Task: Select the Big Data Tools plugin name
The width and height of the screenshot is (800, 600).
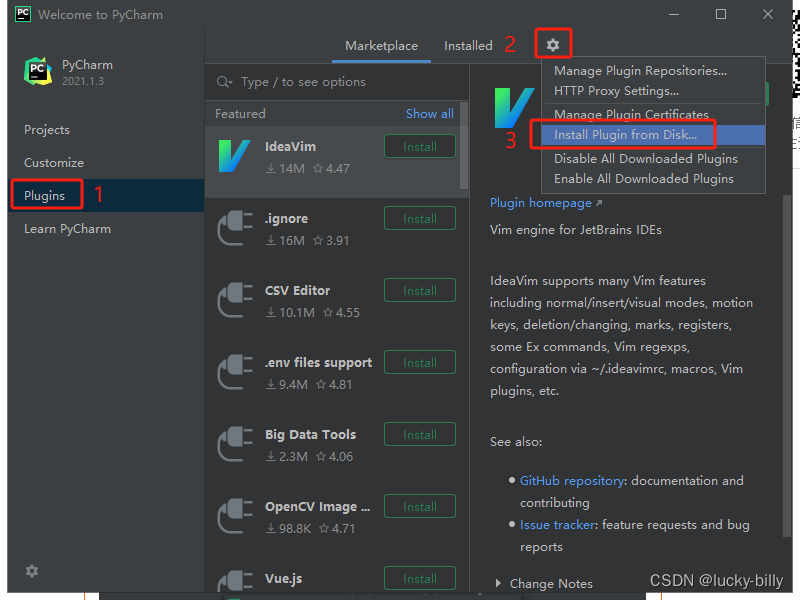Action: point(310,434)
